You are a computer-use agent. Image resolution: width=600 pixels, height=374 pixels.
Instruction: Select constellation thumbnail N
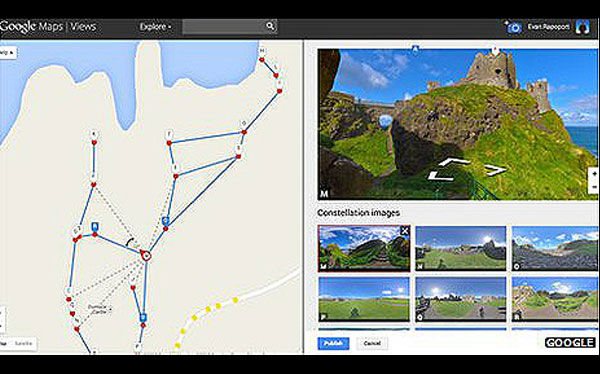coord(461,248)
